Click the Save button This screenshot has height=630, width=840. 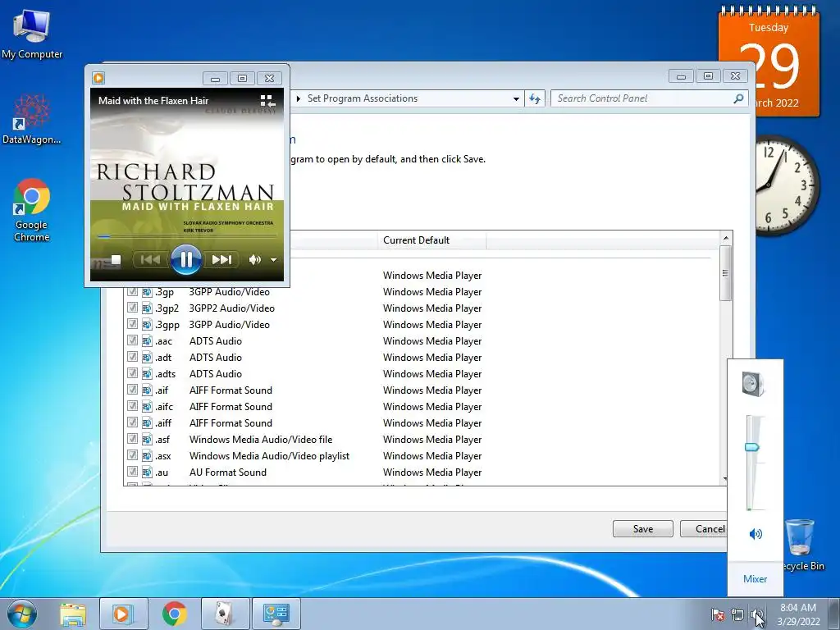point(643,529)
